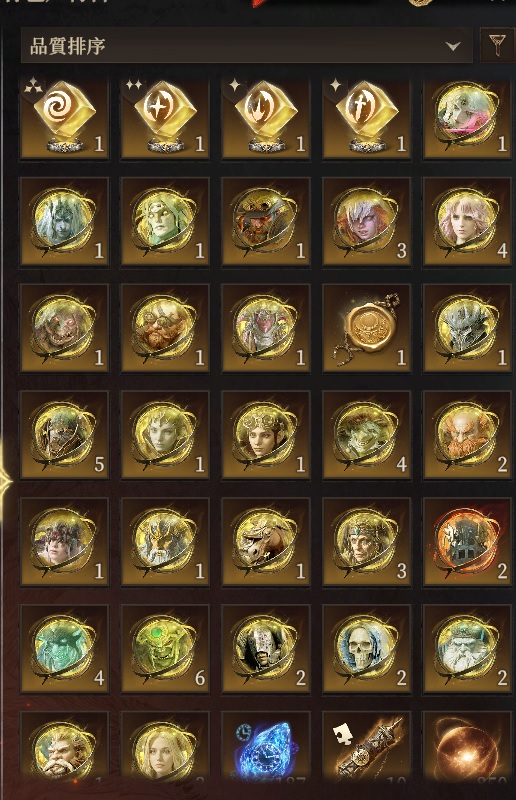Open the 品質排序 sort dropdown
The image size is (516, 800).
[246, 46]
